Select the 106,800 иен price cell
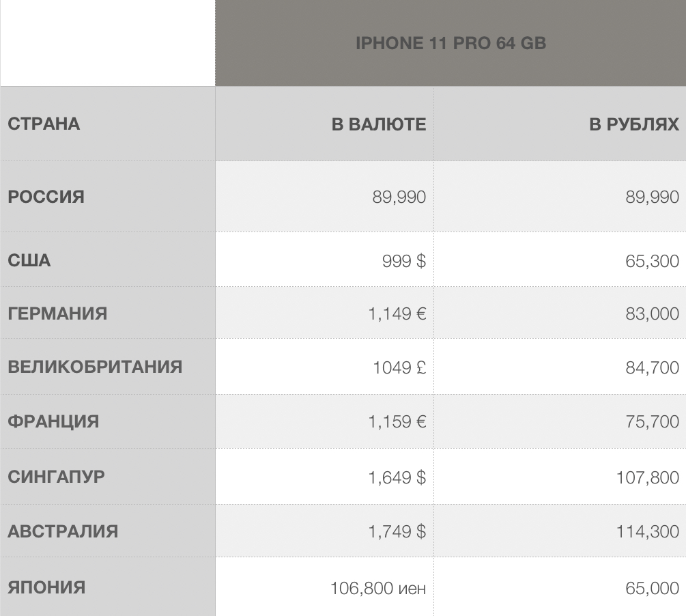The width and height of the screenshot is (686, 616). tap(377, 588)
